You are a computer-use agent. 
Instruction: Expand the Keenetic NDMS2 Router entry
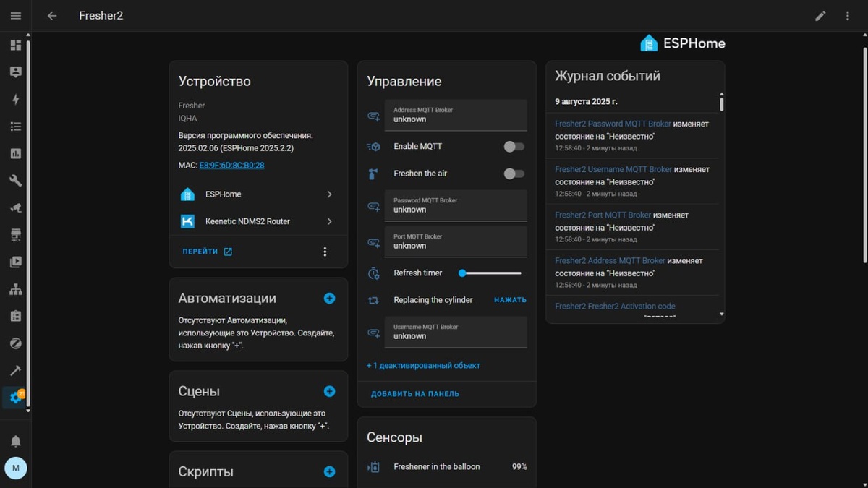click(x=258, y=221)
